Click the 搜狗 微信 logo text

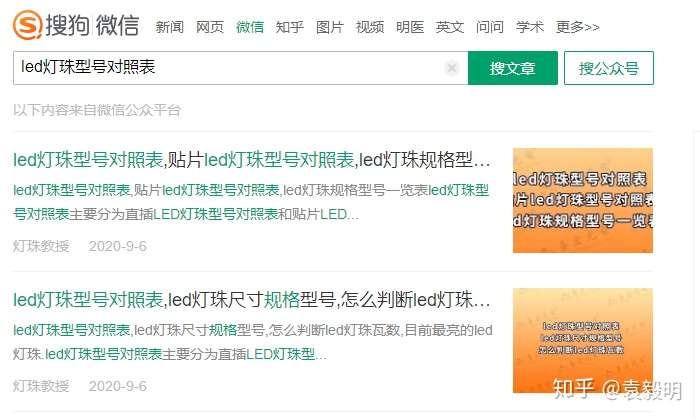[x=92, y=25]
